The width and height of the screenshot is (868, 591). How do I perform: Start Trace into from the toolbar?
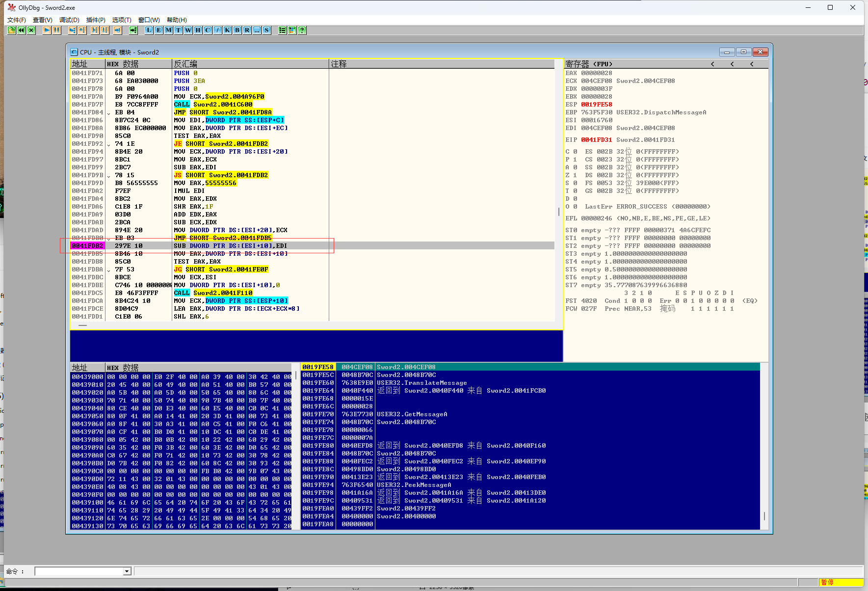95,30
